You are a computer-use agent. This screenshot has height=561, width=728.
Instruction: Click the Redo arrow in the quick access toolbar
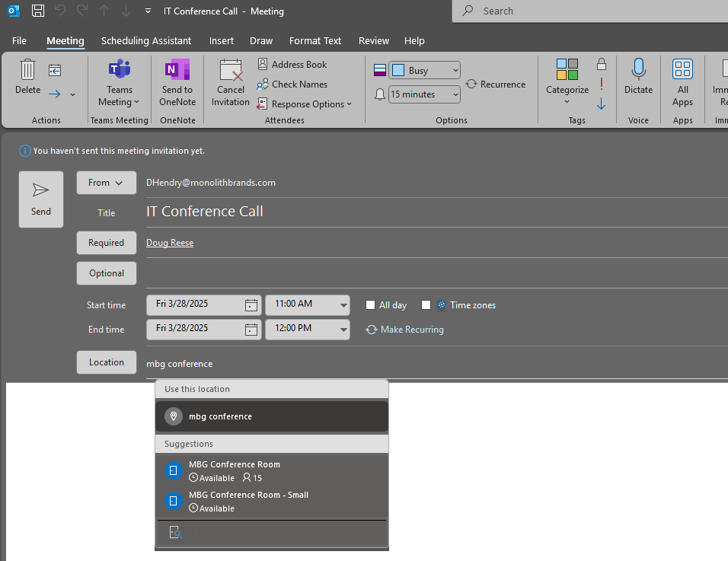click(81, 11)
